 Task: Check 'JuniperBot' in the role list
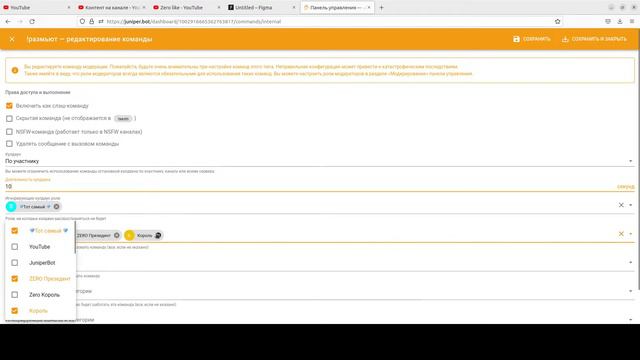(15, 262)
